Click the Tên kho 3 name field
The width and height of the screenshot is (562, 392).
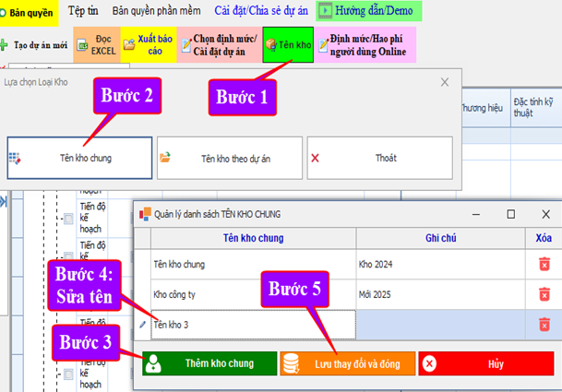click(253, 325)
